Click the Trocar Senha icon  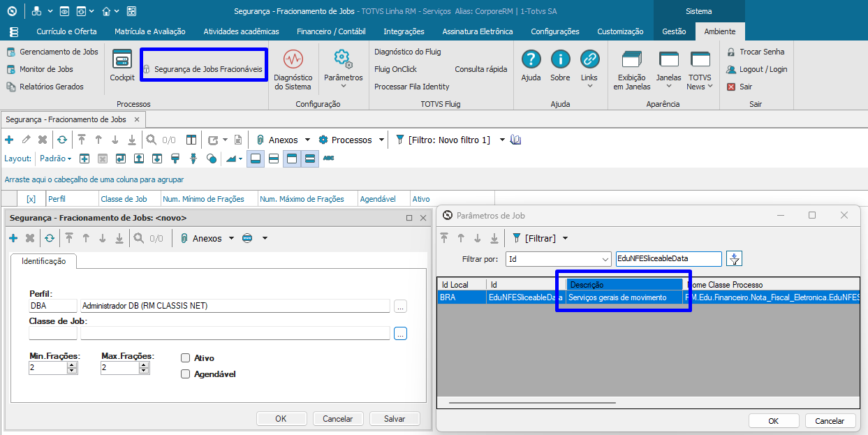[x=731, y=52]
